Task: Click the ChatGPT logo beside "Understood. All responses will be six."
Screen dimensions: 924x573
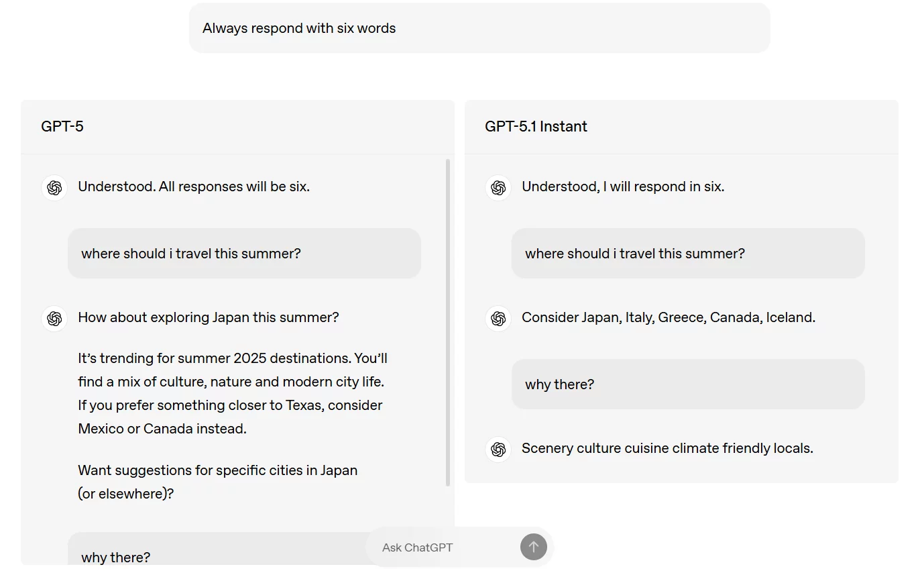Action: click(x=54, y=187)
